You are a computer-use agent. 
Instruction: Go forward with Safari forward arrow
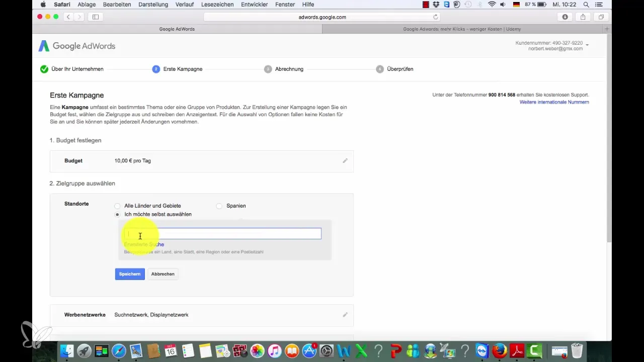click(79, 17)
